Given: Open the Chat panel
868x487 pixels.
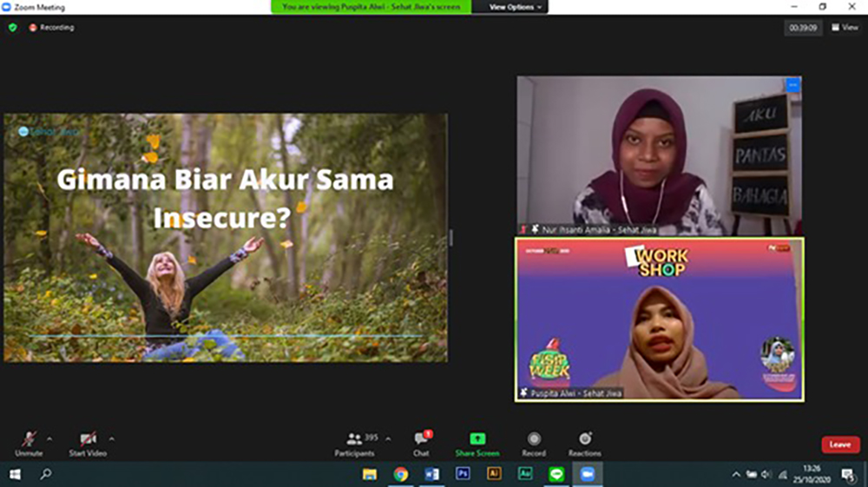Looking at the screenshot, I should (x=421, y=443).
